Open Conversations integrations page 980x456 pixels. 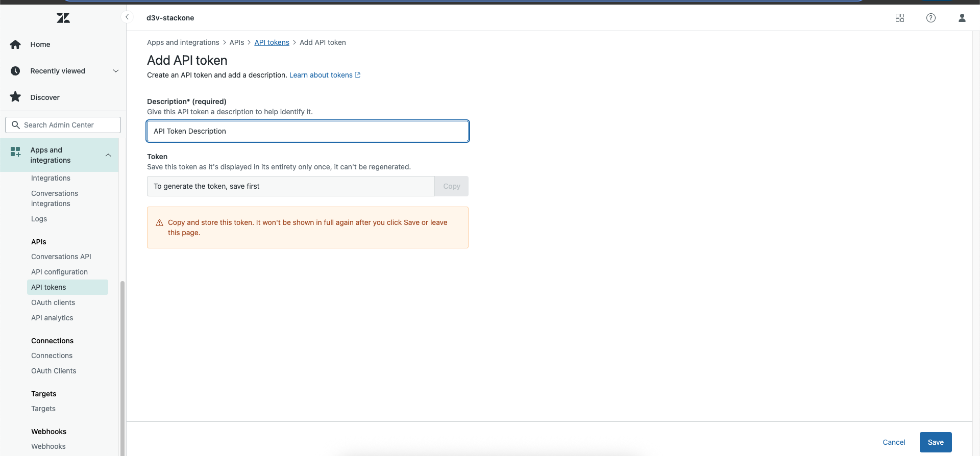pyautogui.click(x=55, y=198)
